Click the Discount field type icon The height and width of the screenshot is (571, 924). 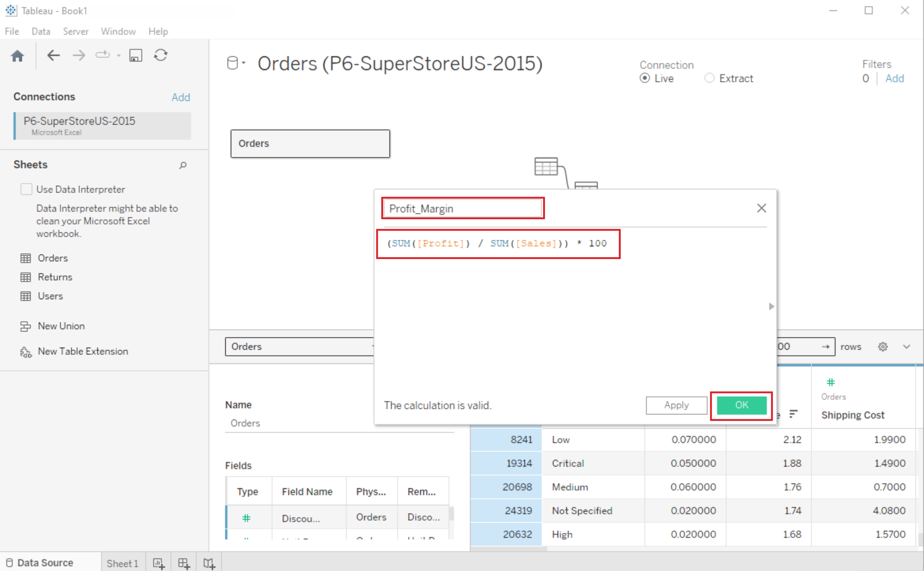pos(246,518)
